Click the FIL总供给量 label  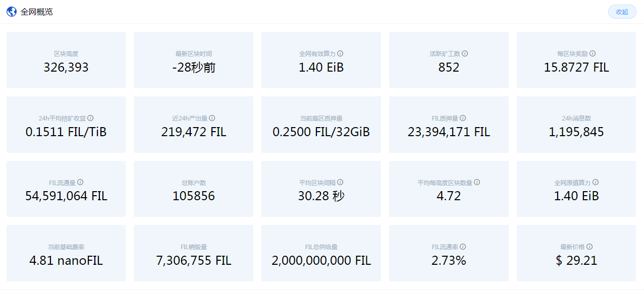tap(321, 247)
